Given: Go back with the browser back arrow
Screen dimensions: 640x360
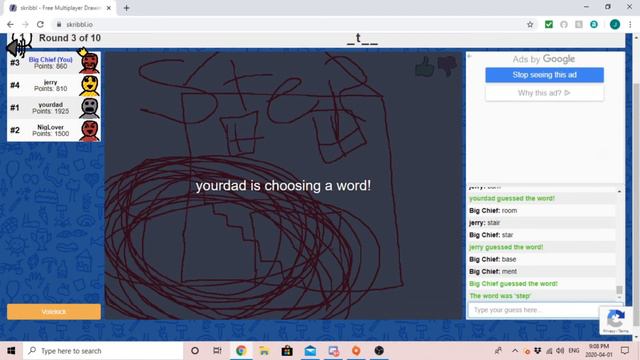Looking at the screenshot, I should click(x=10, y=24).
